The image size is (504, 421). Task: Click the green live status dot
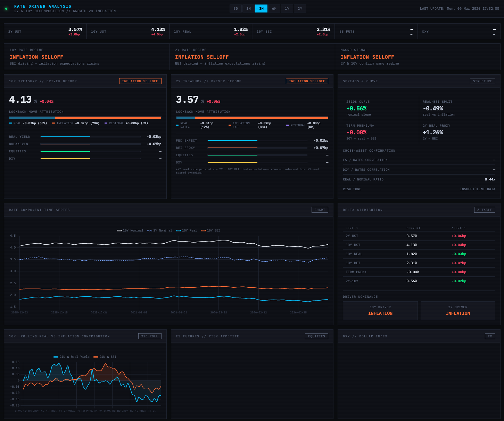coord(6,9)
